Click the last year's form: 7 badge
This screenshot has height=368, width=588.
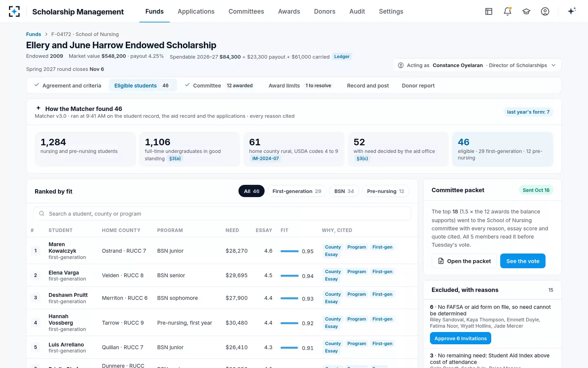528,112
